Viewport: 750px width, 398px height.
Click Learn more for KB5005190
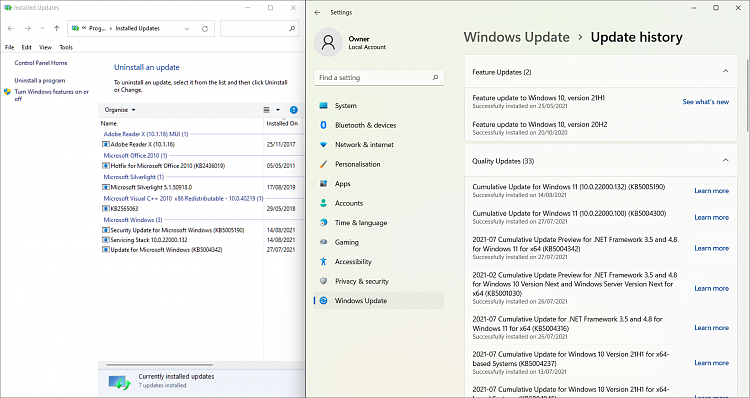tap(712, 191)
